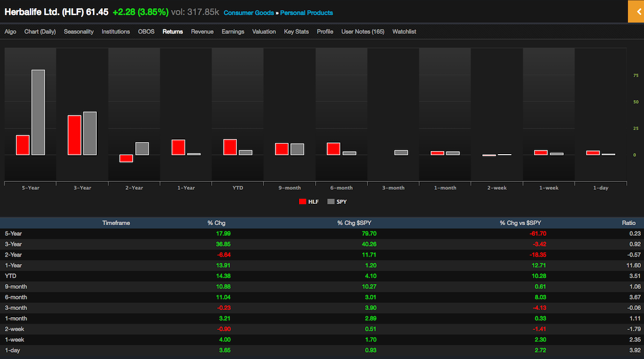Click the YTD row label in table
This screenshot has height=359, width=644.
click(x=10, y=276)
